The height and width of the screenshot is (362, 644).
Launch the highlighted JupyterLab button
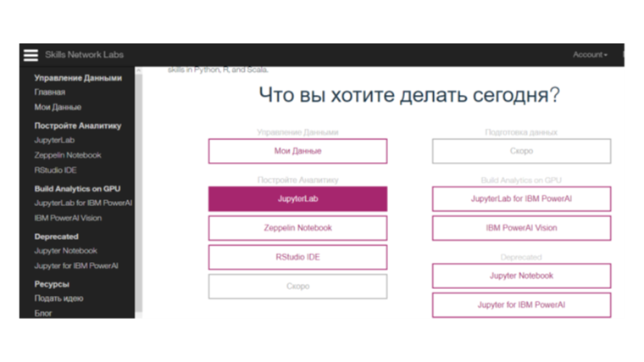[297, 199]
